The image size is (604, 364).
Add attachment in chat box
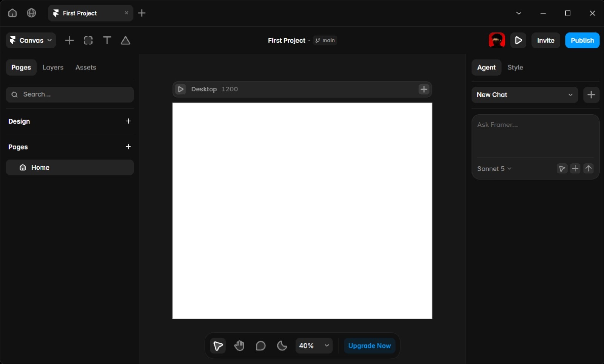coord(575,169)
